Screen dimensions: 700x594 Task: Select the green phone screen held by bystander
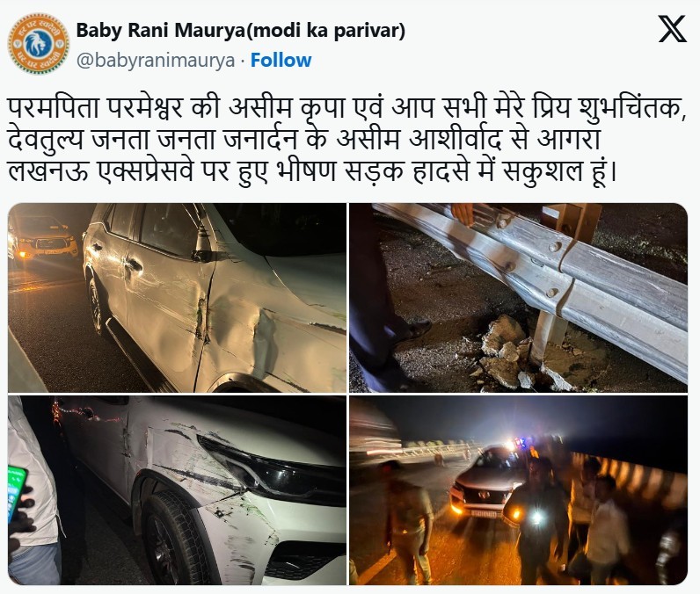coord(17,494)
